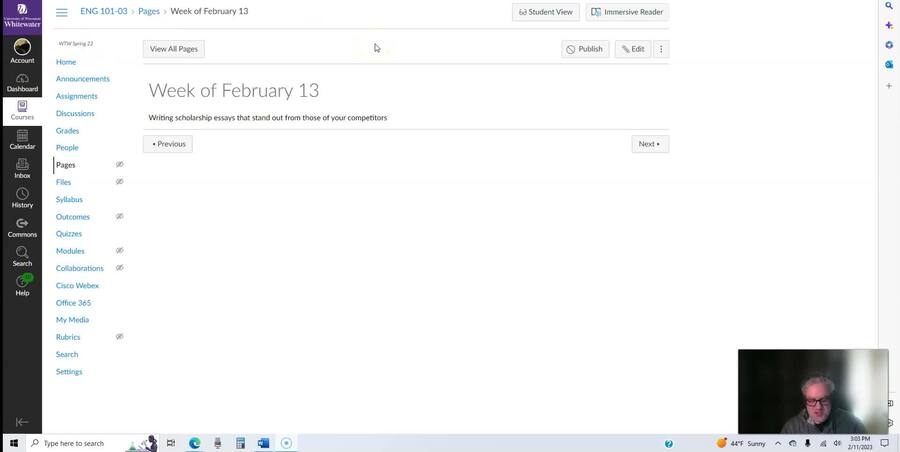Open Commons from the global navigation
This screenshot has height=452, width=900.
pos(22,227)
